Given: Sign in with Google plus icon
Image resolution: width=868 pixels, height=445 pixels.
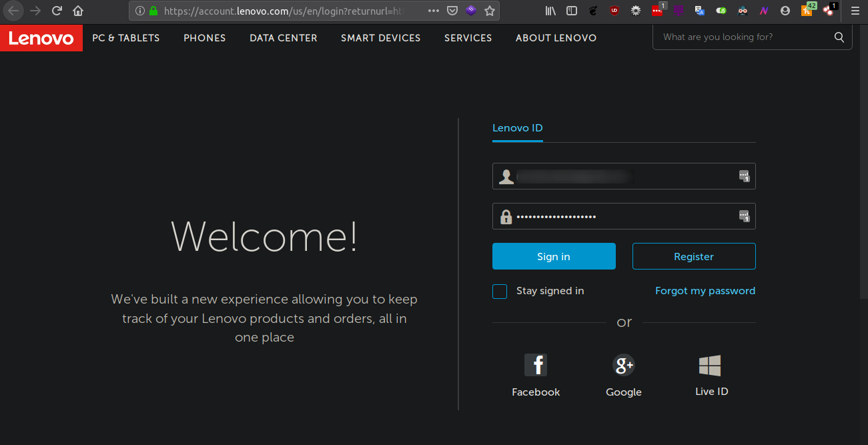Looking at the screenshot, I should (624, 365).
